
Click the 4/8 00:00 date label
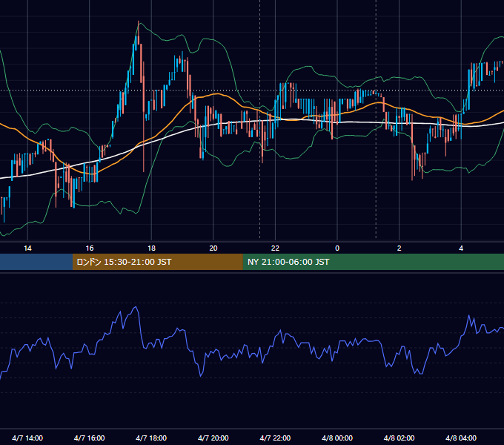[x=337, y=438]
